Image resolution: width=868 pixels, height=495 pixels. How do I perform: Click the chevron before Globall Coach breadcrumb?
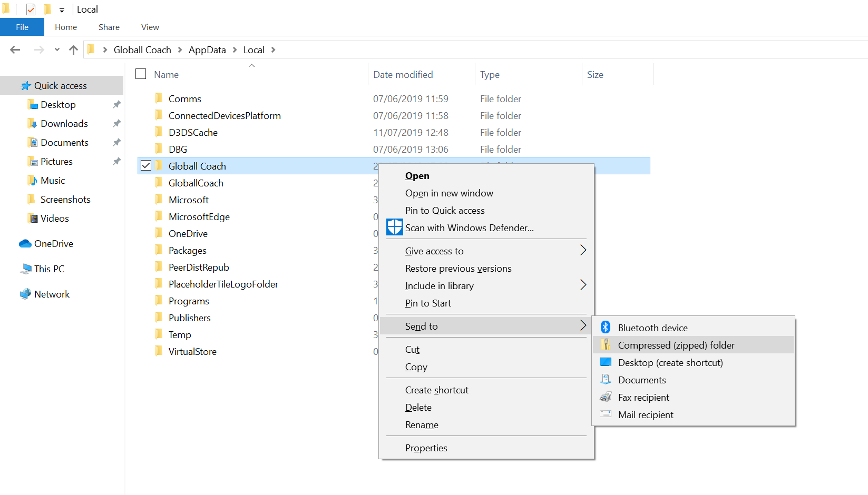(105, 50)
